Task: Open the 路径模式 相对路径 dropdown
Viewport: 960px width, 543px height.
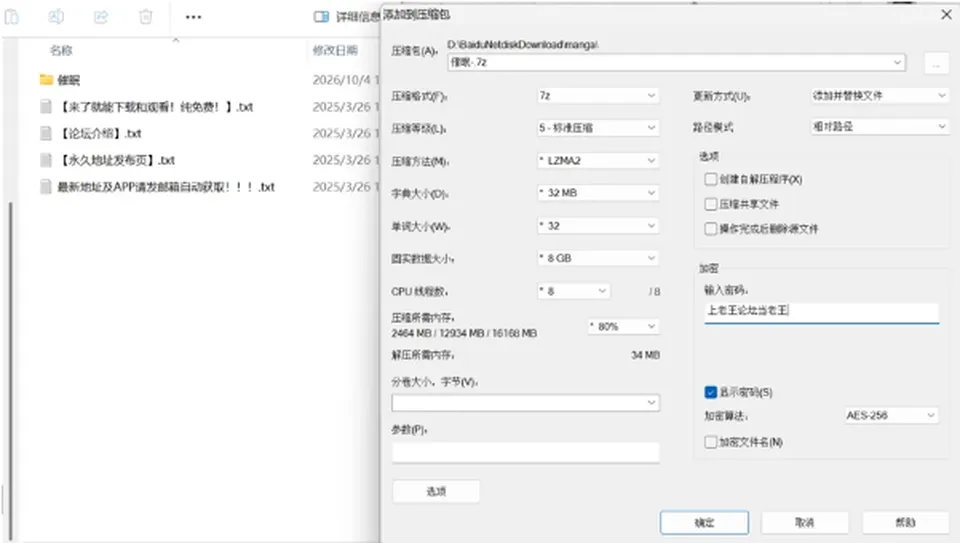Action: pyautogui.click(x=879, y=127)
